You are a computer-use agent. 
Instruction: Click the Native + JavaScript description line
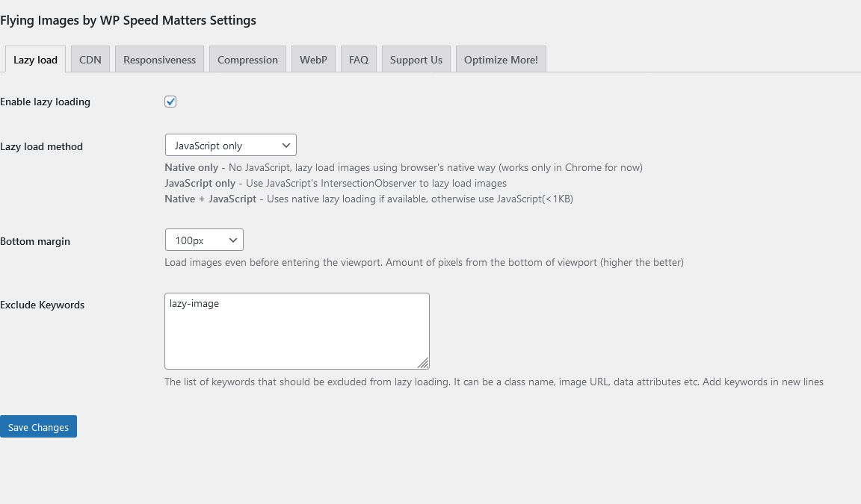coord(369,199)
